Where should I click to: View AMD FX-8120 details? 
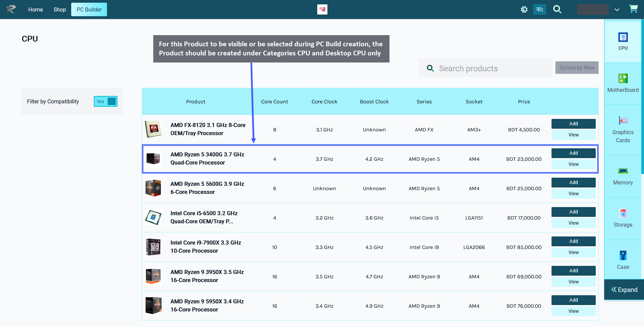click(573, 135)
